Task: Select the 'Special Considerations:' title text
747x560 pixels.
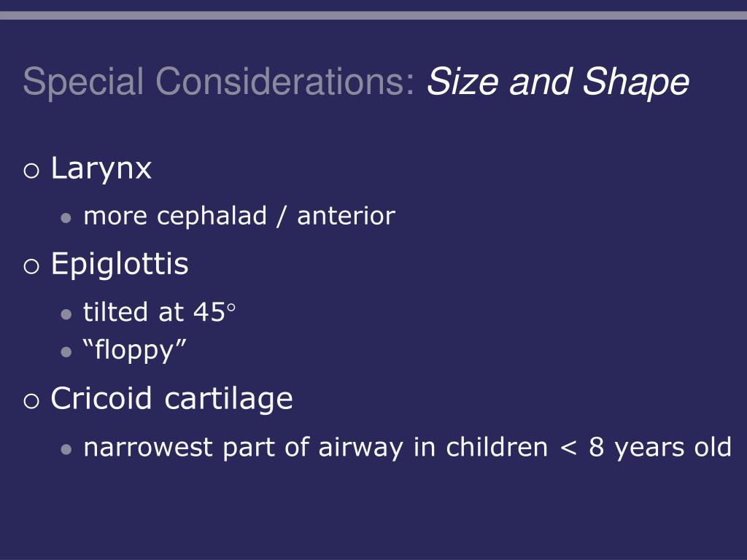Action: click(x=219, y=82)
